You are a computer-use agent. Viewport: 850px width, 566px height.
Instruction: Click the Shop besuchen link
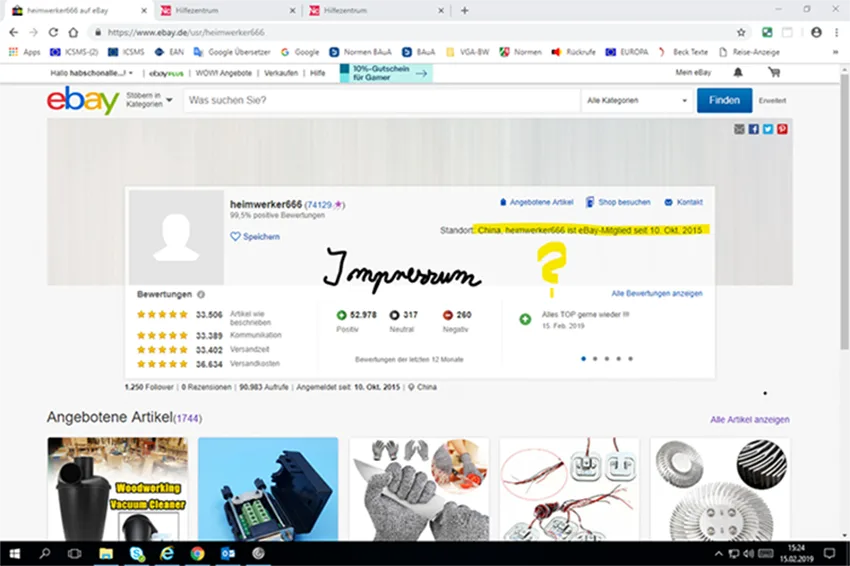618,202
